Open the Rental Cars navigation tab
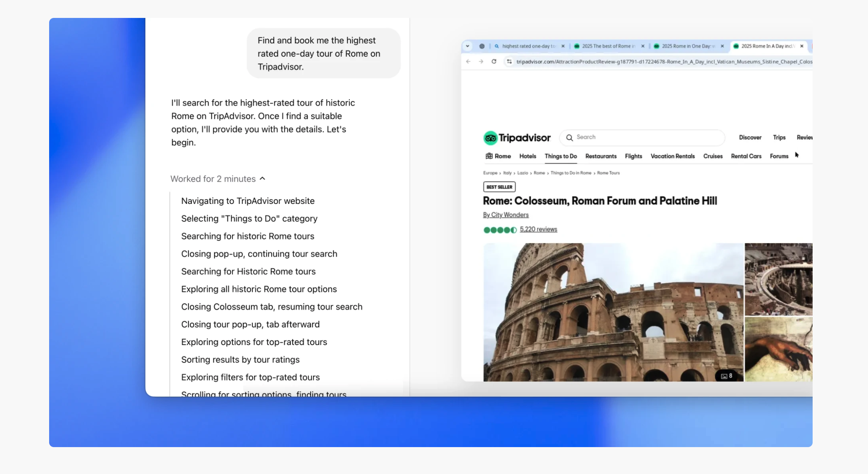868x474 pixels. tap(746, 156)
